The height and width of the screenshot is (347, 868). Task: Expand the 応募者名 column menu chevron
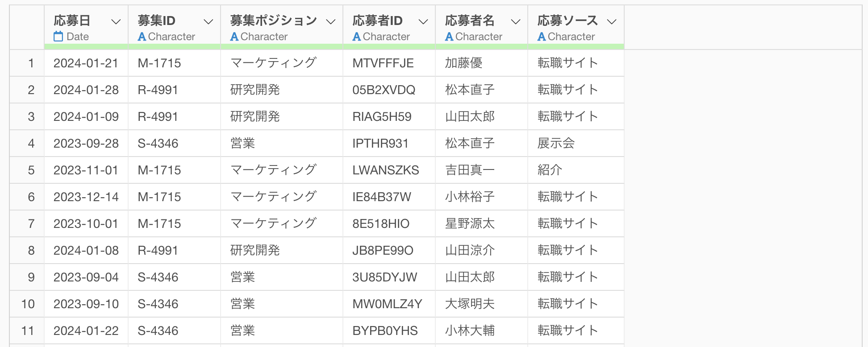tap(516, 21)
